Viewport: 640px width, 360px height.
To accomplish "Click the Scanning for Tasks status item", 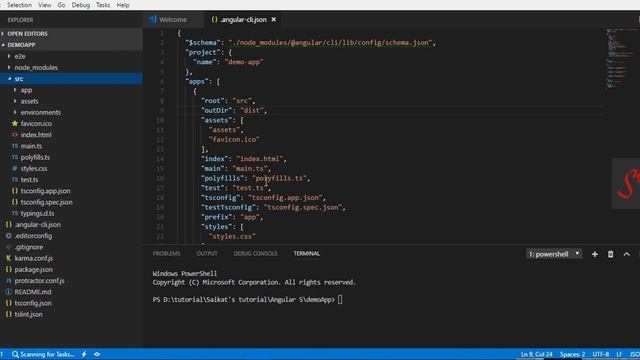I will tap(43, 354).
